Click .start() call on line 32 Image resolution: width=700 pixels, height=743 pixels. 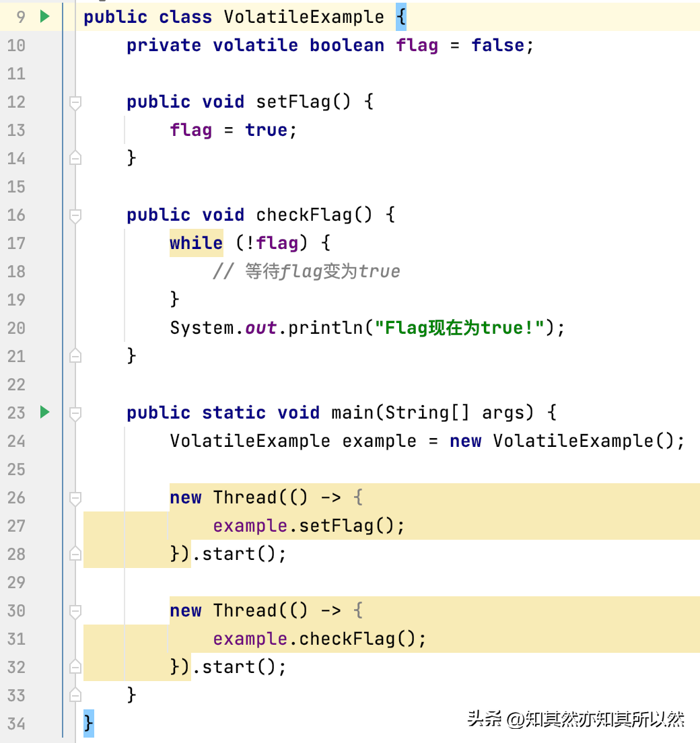(x=234, y=667)
